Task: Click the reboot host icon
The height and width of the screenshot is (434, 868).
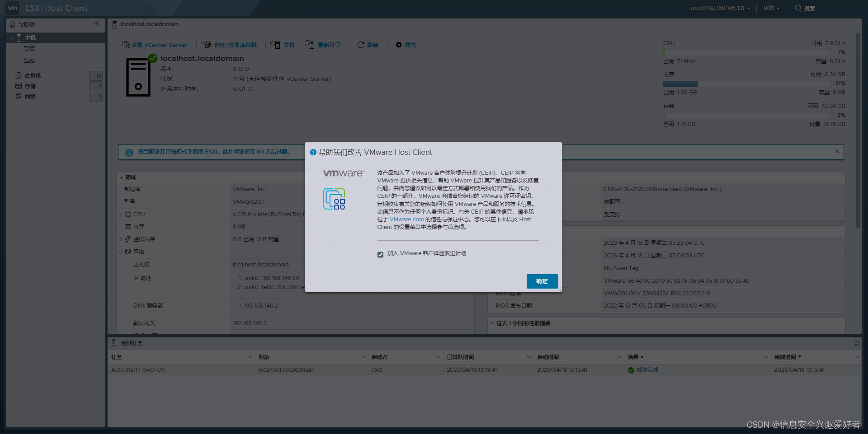Action: pyautogui.click(x=309, y=44)
